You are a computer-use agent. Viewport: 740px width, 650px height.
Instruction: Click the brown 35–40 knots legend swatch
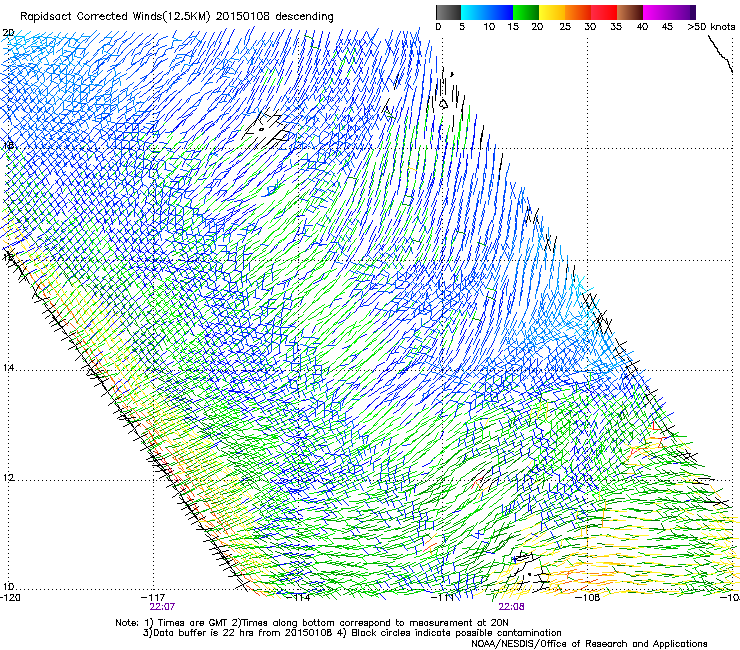pyautogui.click(x=630, y=12)
